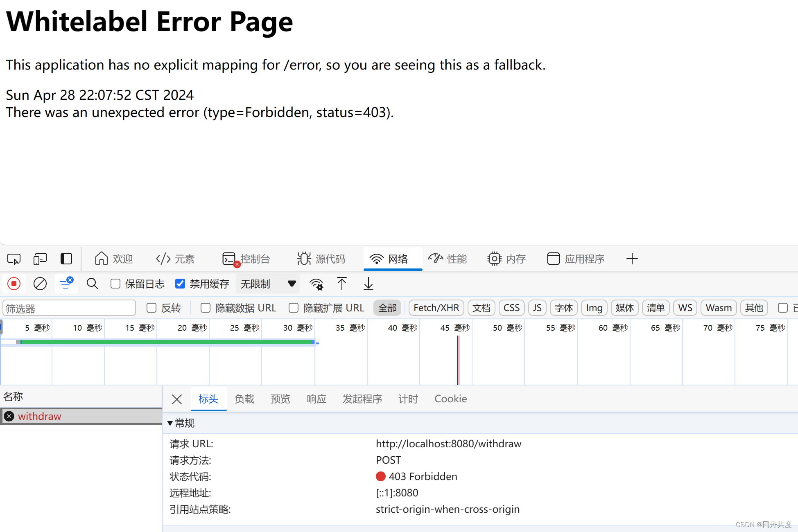Image resolution: width=798 pixels, height=532 pixels.
Task: Click the inspect element picker icon
Action: (x=14, y=259)
